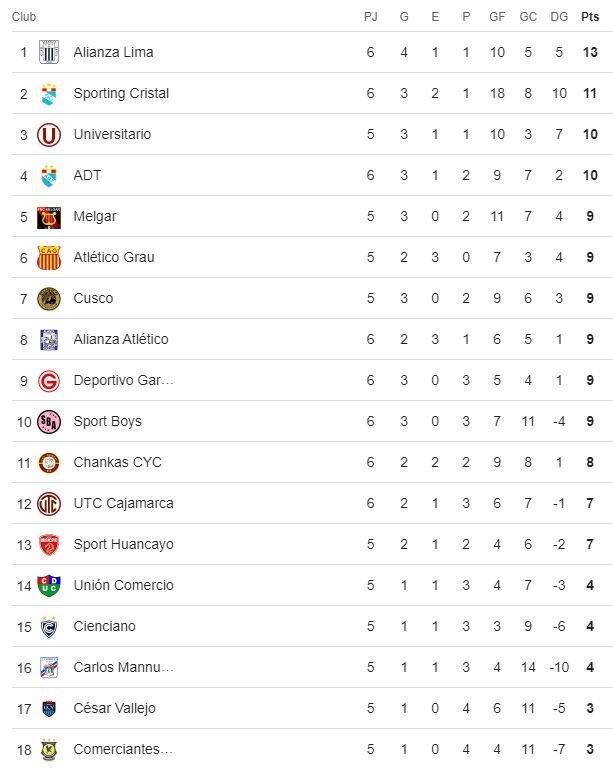Click the Cienciano club logo

tap(48, 626)
